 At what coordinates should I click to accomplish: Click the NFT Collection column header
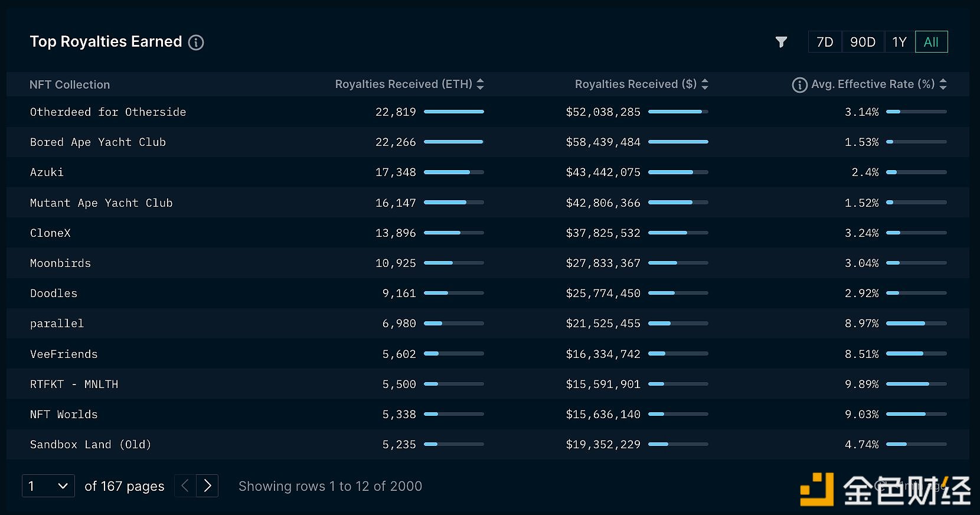point(70,85)
